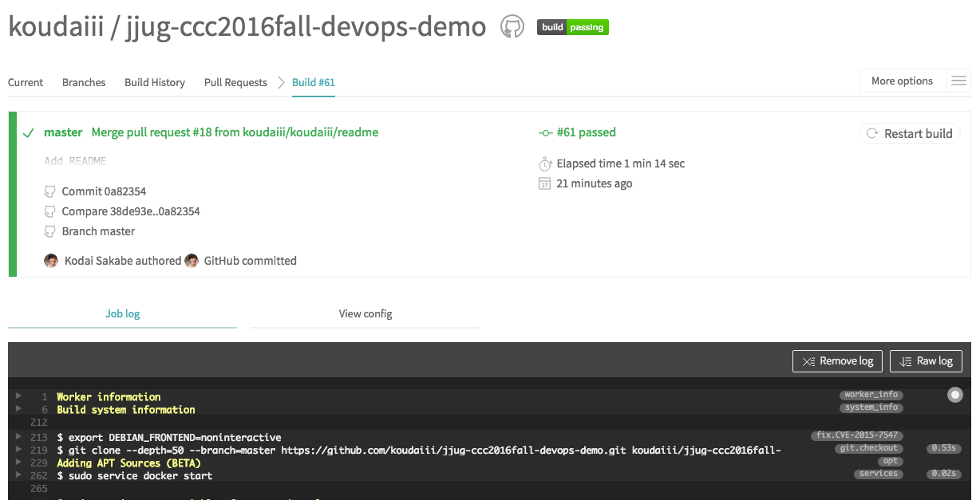Open the GitHub repository icon
The height and width of the screenshot is (500, 980).
click(x=512, y=27)
